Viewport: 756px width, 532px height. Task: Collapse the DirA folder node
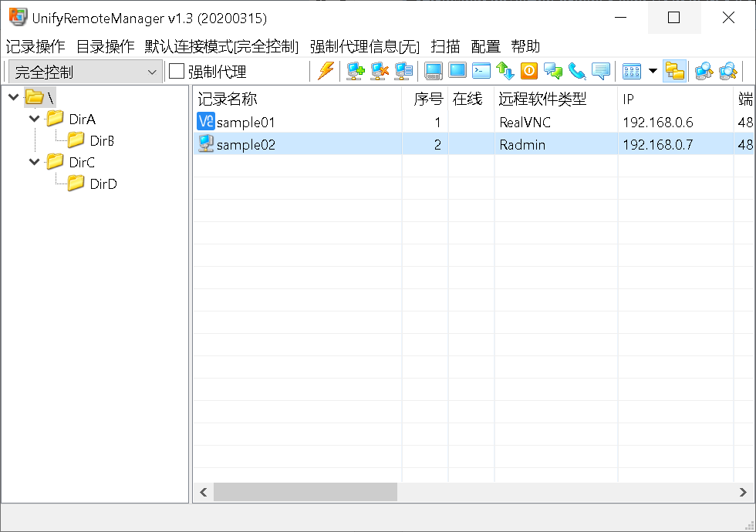pyautogui.click(x=34, y=120)
